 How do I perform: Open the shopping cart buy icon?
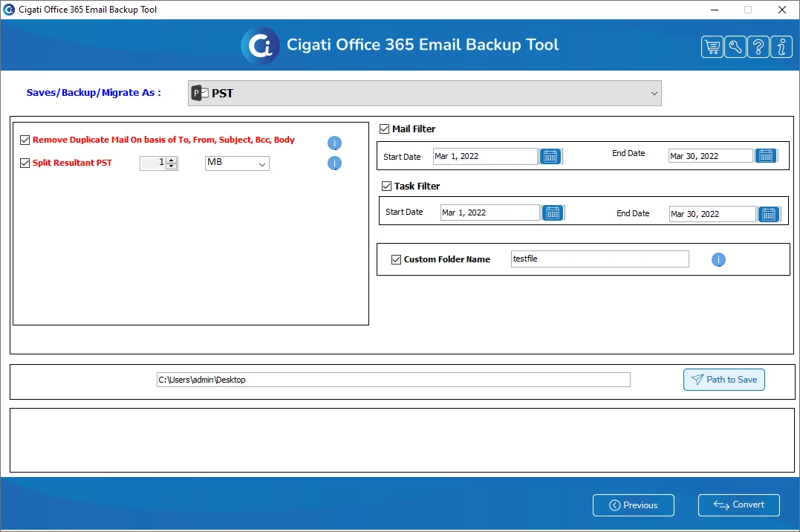pos(712,47)
